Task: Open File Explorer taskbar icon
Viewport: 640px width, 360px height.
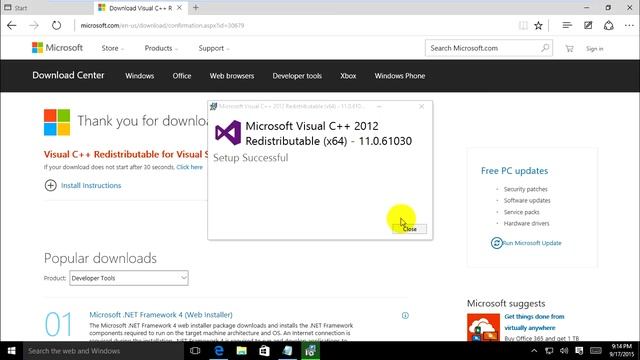Action: (x=242, y=351)
